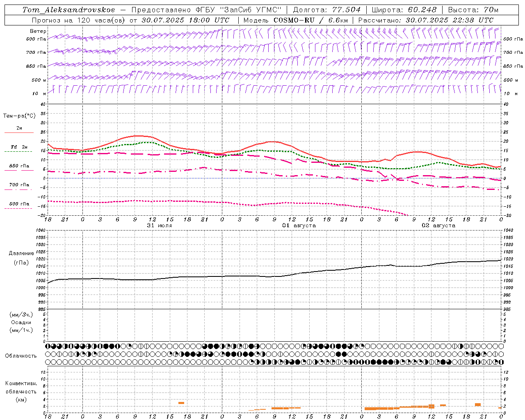Select forecast start time 30.07.2025 18:00 UTC

click(x=185, y=20)
